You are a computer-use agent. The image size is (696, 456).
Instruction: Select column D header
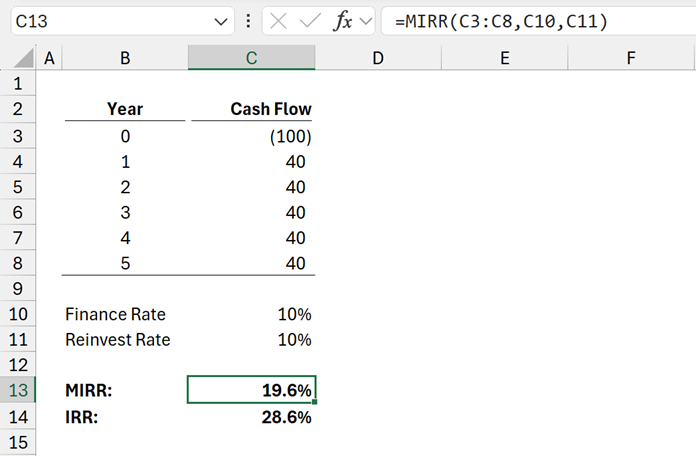tap(378, 59)
